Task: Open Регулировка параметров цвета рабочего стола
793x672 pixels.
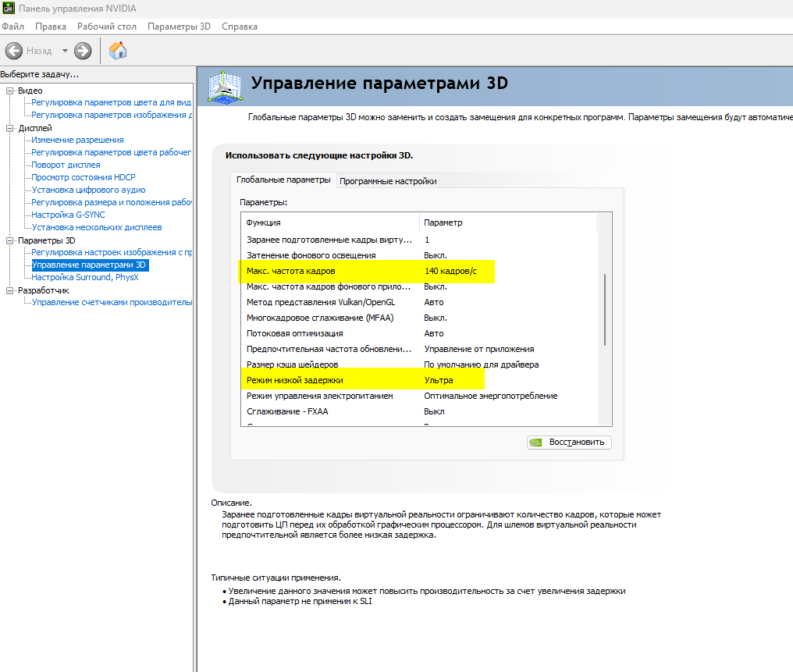Action: [x=112, y=152]
